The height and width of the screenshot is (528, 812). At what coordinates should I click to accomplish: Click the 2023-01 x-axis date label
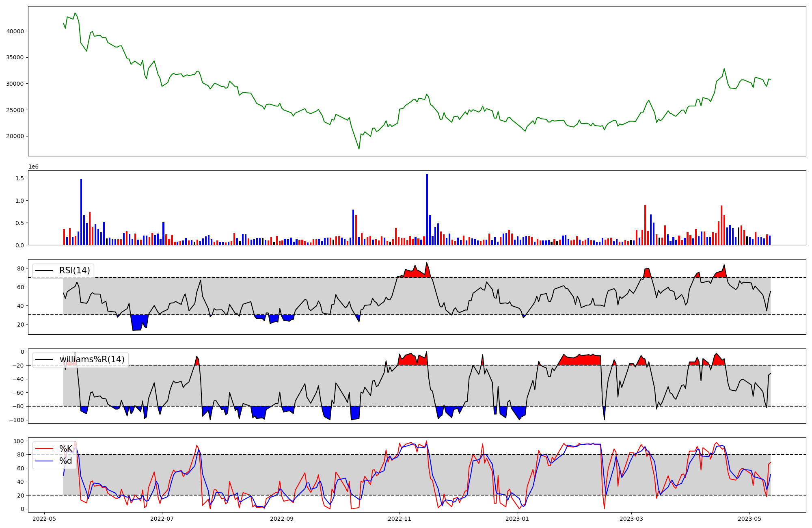coord(518,519)
